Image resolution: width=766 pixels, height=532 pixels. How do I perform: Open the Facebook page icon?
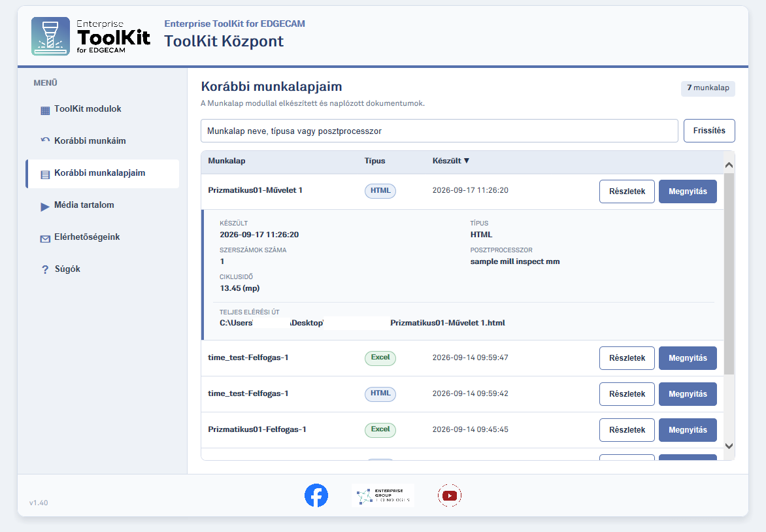316,495
